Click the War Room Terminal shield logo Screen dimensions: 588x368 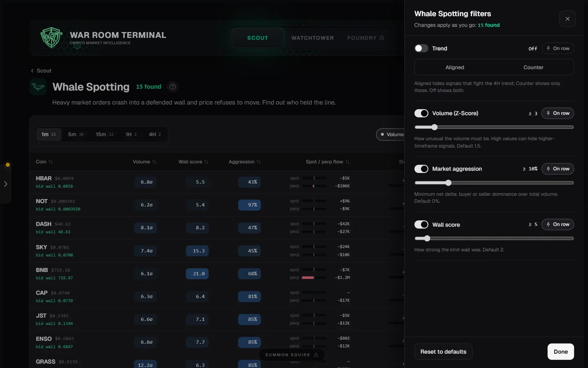[x=51, y=38]
